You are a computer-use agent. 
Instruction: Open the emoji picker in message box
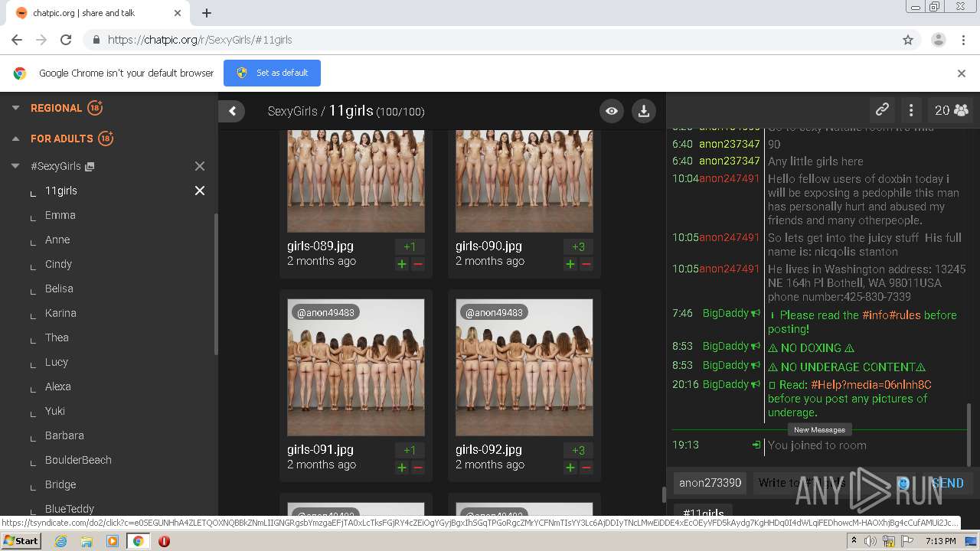[903, 483]
